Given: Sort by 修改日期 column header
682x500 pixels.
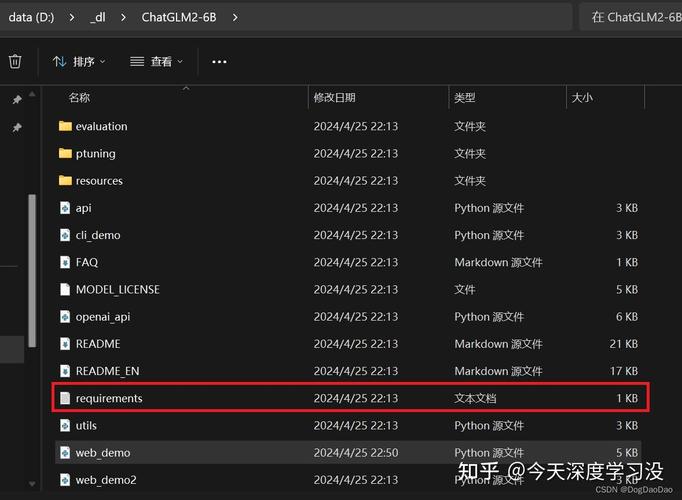Looking at the screenshot, I should point(334,97).
